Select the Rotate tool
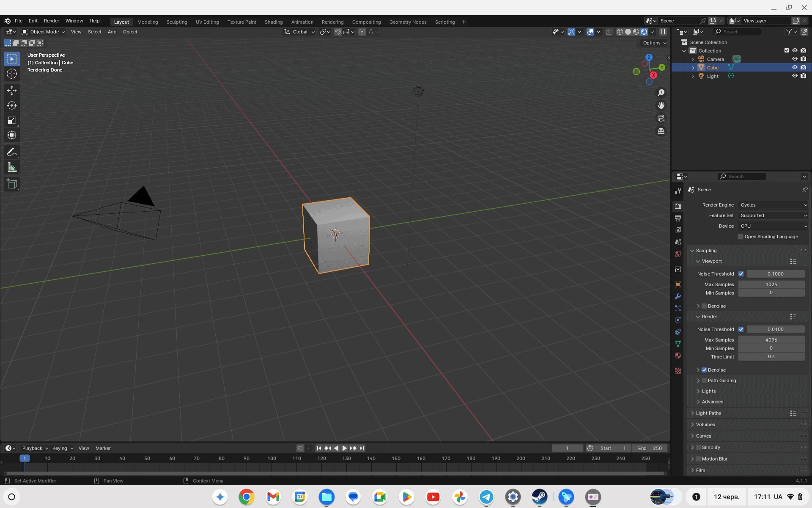Viewport: 812px width, 508px height. click(12, 105)
